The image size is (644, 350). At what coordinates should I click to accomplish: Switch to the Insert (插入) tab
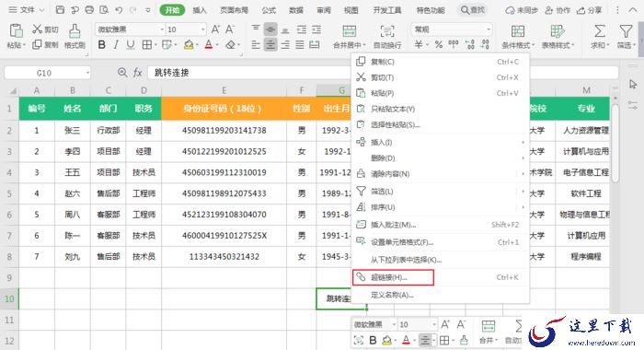(200, 10)
